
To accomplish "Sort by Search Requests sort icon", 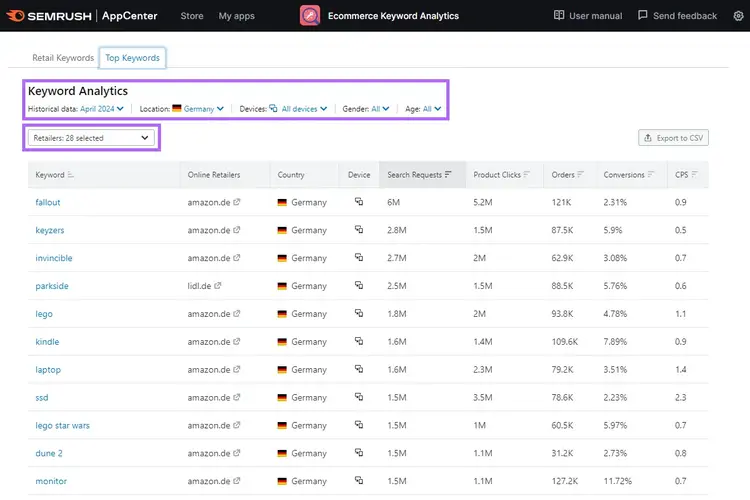I will click(x=448, y=175).
